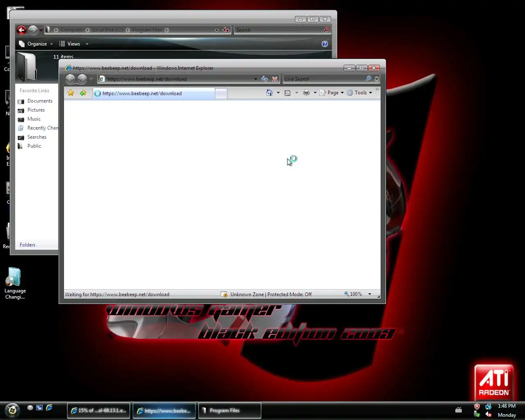Image resolution: width=525 pixels, height=420 pixels.
Task: Click toolbar overflow chevron in IE
Action: point(377,89)
